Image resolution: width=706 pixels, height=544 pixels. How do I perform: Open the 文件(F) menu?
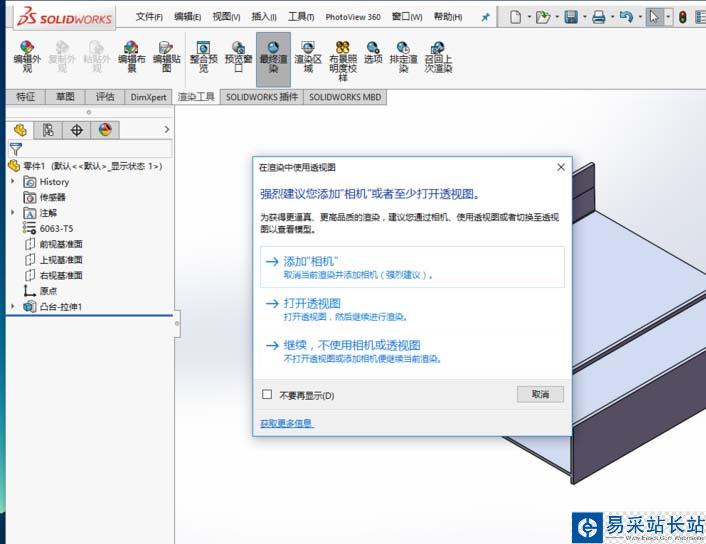(x=149, y=17)
